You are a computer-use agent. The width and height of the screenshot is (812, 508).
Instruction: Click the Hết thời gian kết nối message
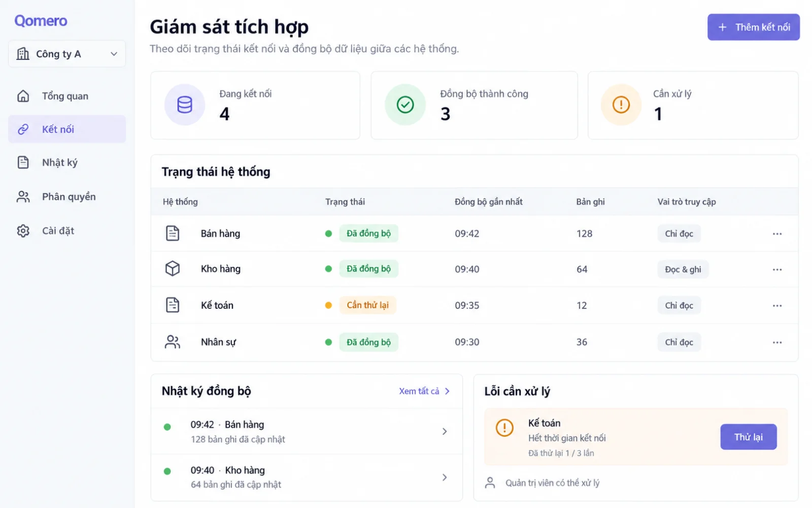click(567, 438)
